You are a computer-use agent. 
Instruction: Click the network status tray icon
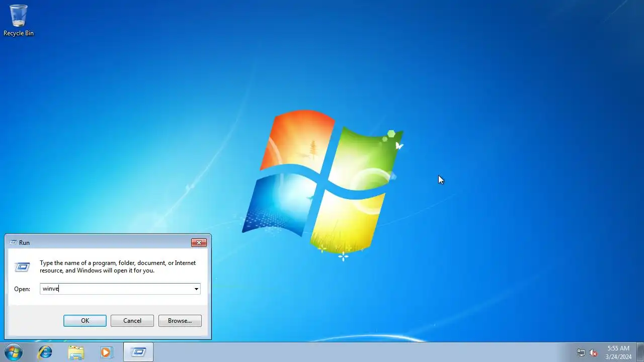pos(581,352)
